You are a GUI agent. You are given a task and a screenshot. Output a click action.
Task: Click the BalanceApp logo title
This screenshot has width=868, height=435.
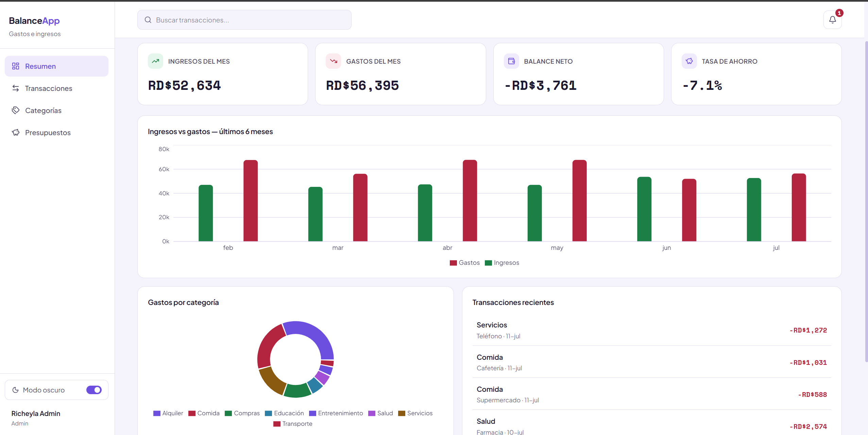pos(34,21)
